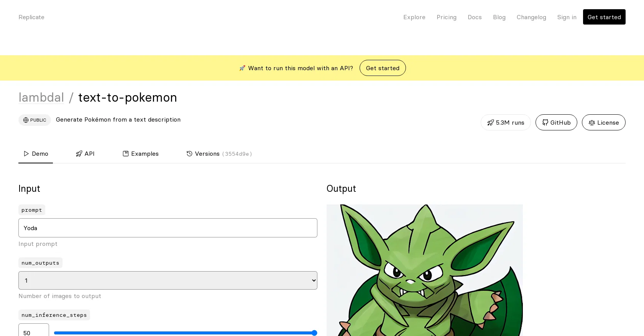Click the Examples tab icon
644x336 pixels.
pos(126,153)
